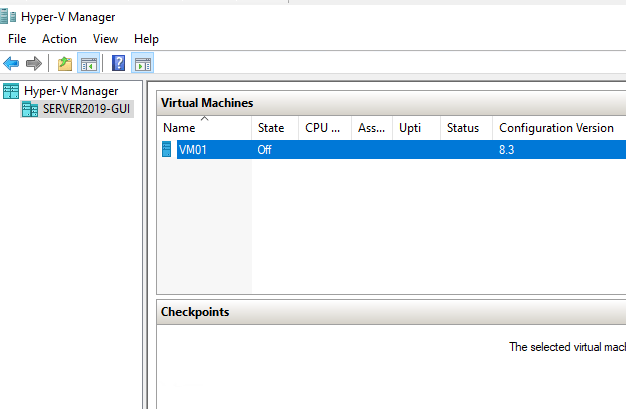Select Hyper-V Manager root node in tree
626x409 pixels.
pos(71,91)
